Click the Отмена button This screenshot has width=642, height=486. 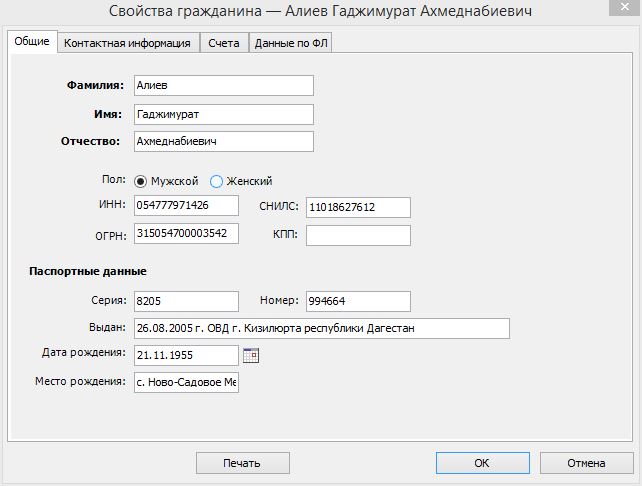[586, 463]
